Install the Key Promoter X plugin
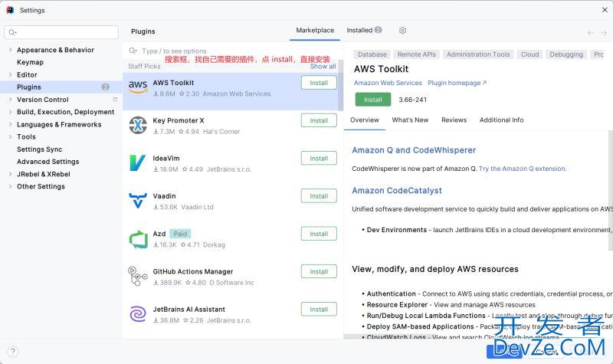The height and width of the screenshot is (364, 613). click(319, 120)
